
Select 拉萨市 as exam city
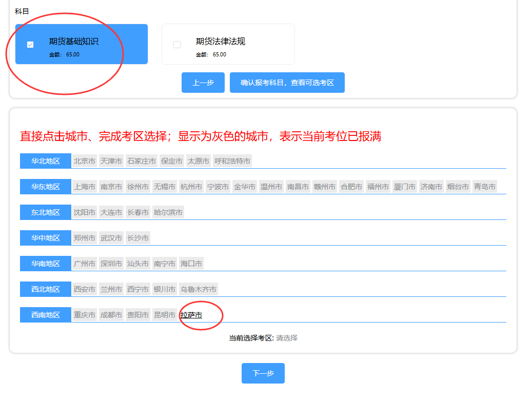coord(191,315)
